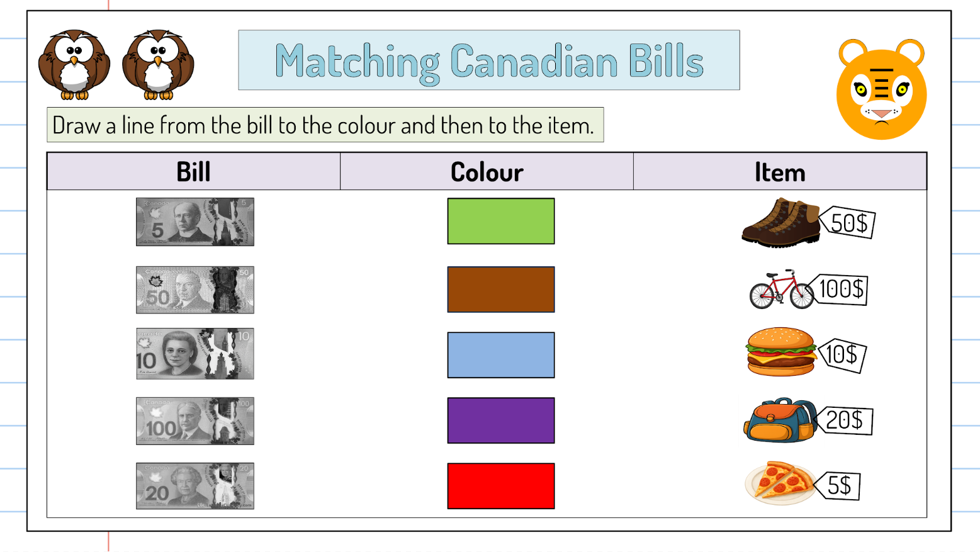Select the blue and orange backpack
The width and height of the screenshot is (980, 552).
pyautogui.click(x=780, y=420)
